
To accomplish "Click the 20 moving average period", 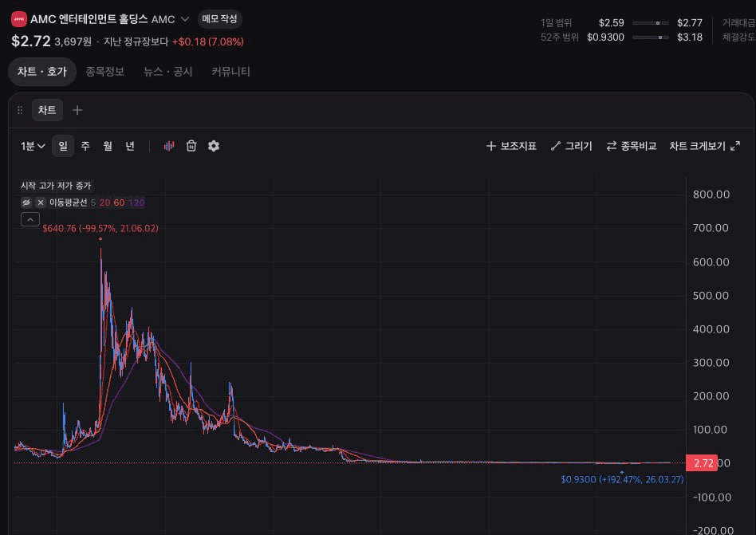I will [x=104, y=203].
